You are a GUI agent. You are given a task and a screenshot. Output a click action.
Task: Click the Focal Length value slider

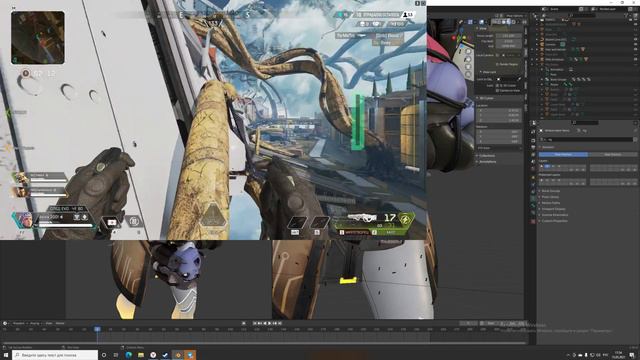tap(508, 36)
